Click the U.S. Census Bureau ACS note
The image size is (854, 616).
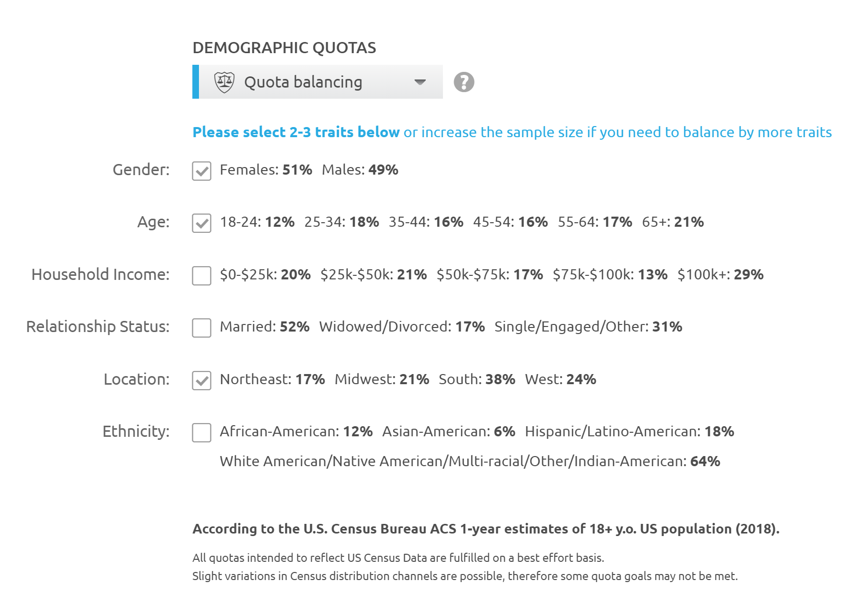pyautogui.click(x=485, y=529)
